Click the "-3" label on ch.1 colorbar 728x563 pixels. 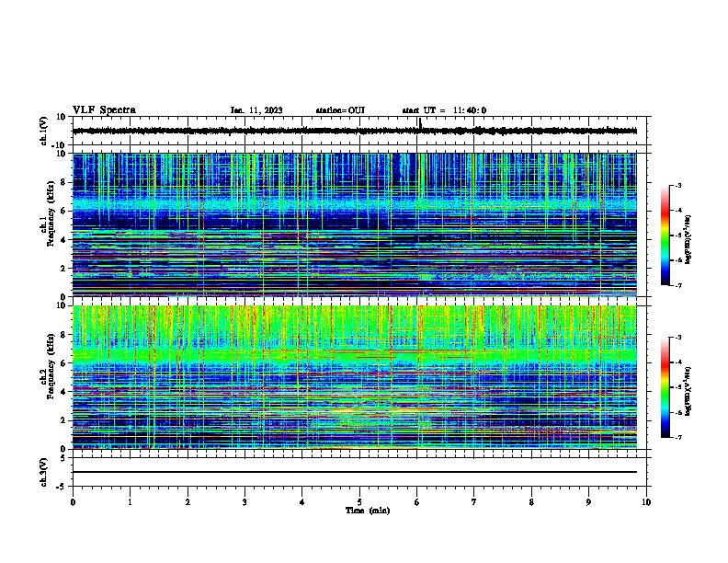coord(677,185)
